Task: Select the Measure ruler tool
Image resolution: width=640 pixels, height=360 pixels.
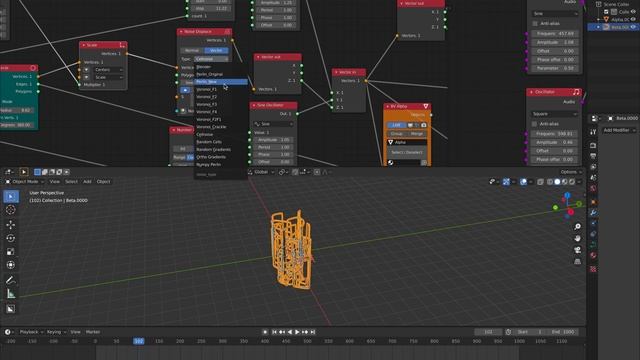Action: (x=11, y=293)
